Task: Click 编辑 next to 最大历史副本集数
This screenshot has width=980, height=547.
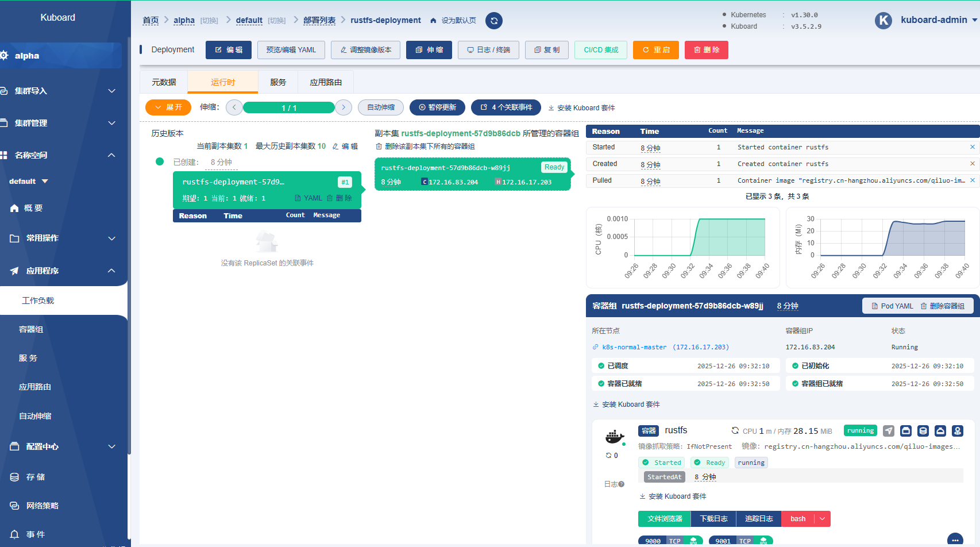Action: tap(345, 146)
